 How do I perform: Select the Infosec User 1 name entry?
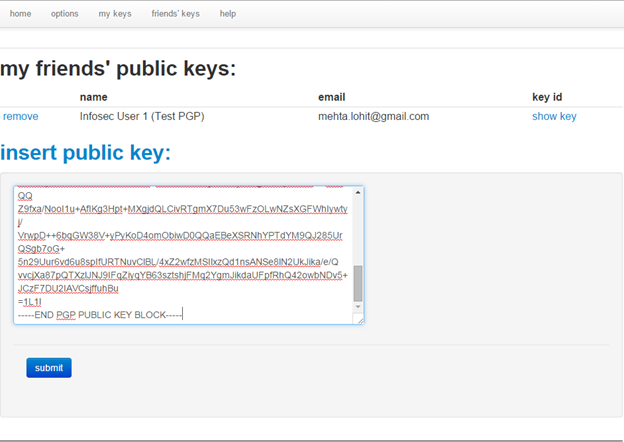[142, 116]
